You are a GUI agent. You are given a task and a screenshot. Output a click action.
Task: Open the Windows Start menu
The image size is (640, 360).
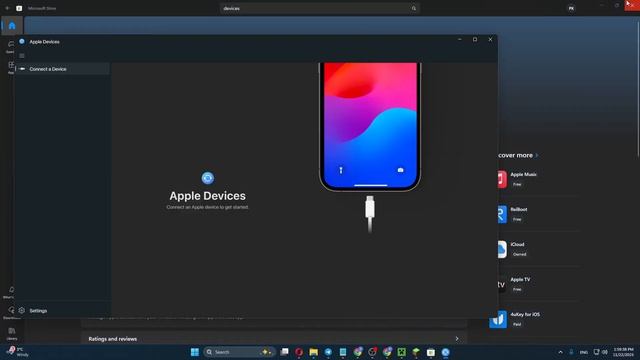coord(195,352)
